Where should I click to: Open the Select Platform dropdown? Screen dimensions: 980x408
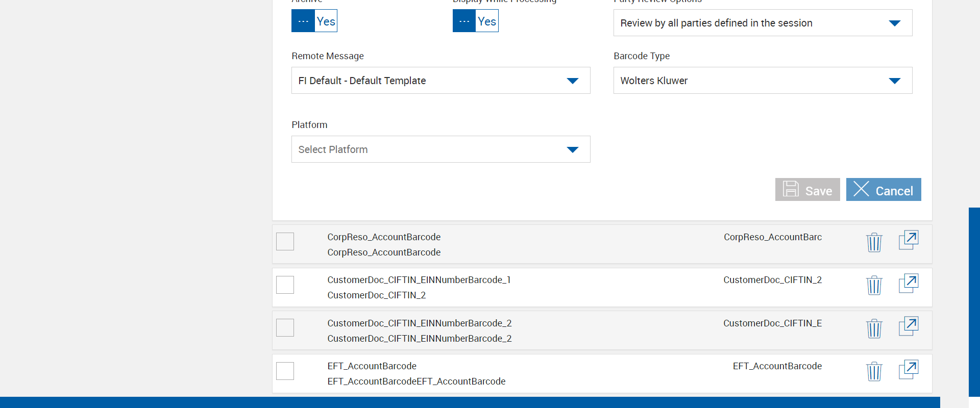[440, 149]
